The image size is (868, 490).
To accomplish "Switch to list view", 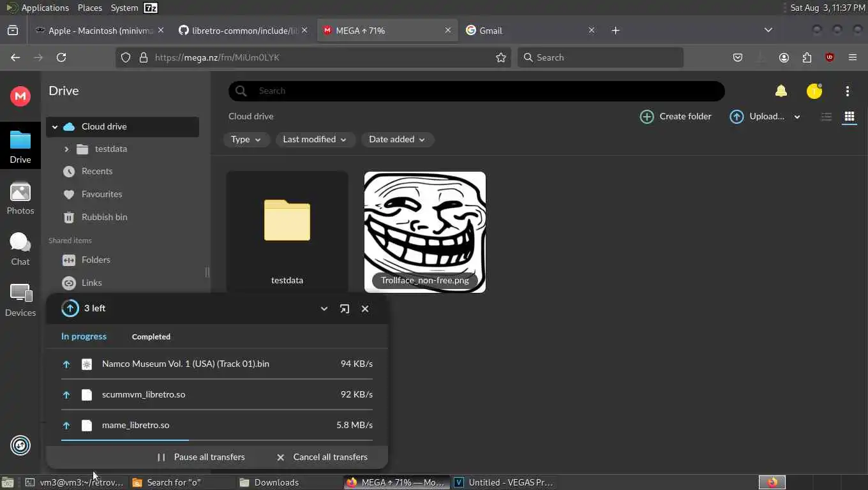I will coord(827,117).
